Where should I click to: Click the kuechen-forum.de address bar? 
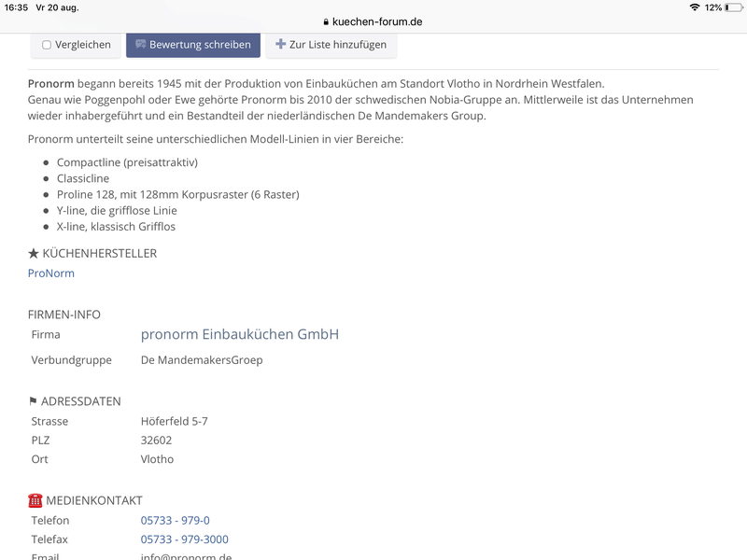(373, 21)
